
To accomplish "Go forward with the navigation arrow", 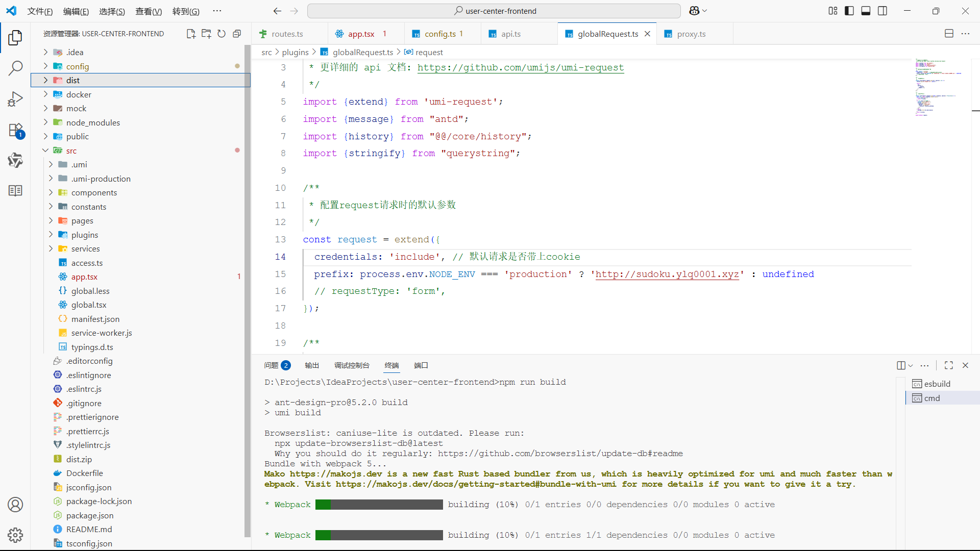I will pyautogui.click(x=294, y=11).
